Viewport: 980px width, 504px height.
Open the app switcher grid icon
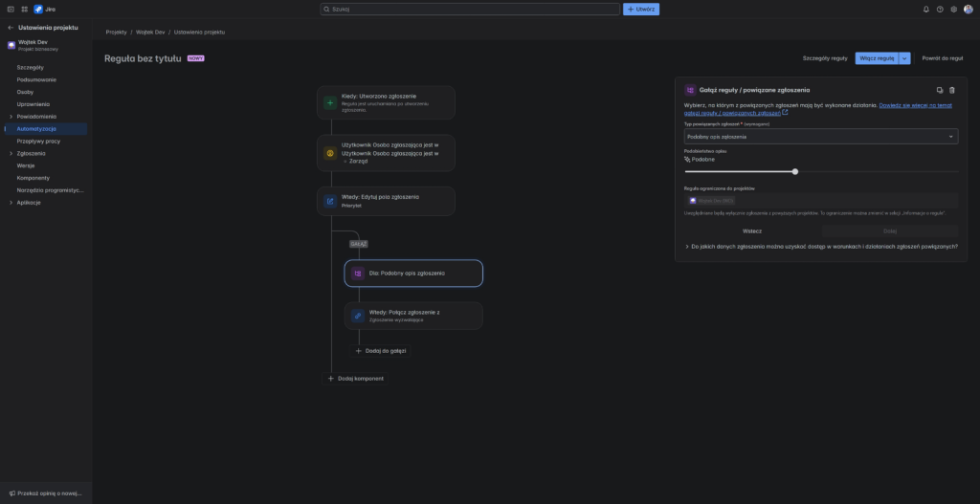pos(24,10)
